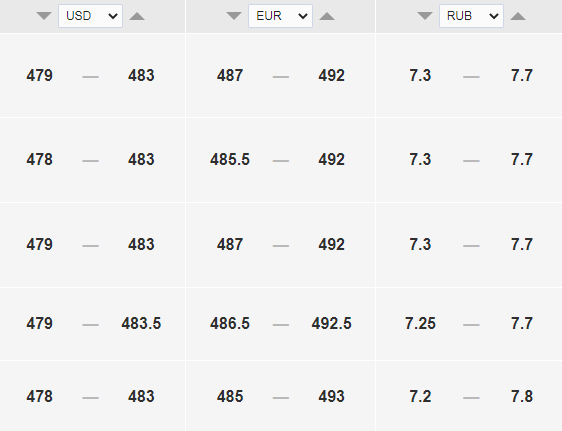Open the USD currency dropdown
This screenshot has width=562, height=431.
pyautogui.click(x=90, y=16)
